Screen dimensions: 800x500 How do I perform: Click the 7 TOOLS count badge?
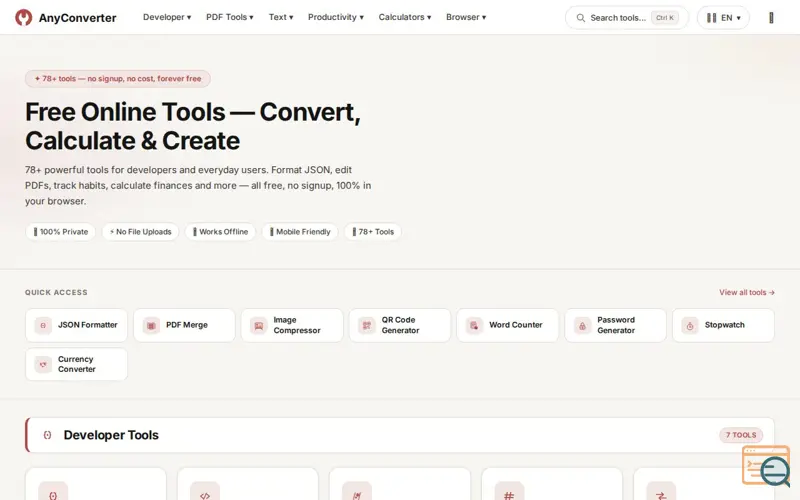(x=741, y=435)
